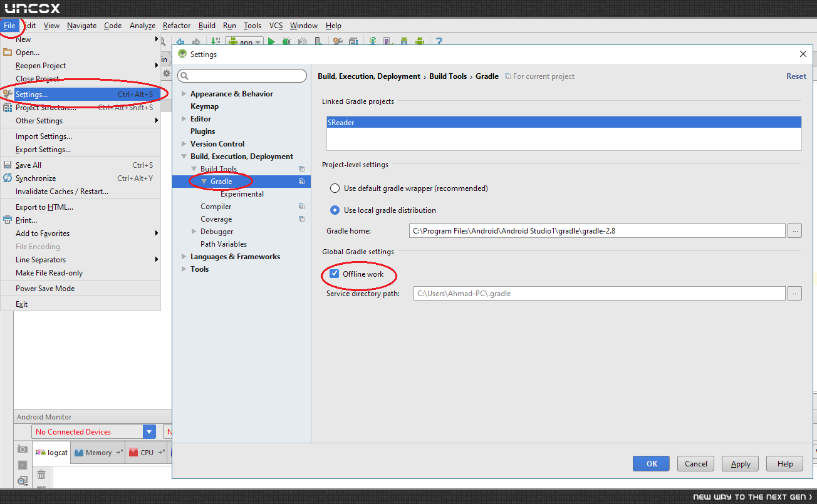Click into the Gradle home path field
The width and height of the screenshot is (817, 504).
tap(597, 231)
